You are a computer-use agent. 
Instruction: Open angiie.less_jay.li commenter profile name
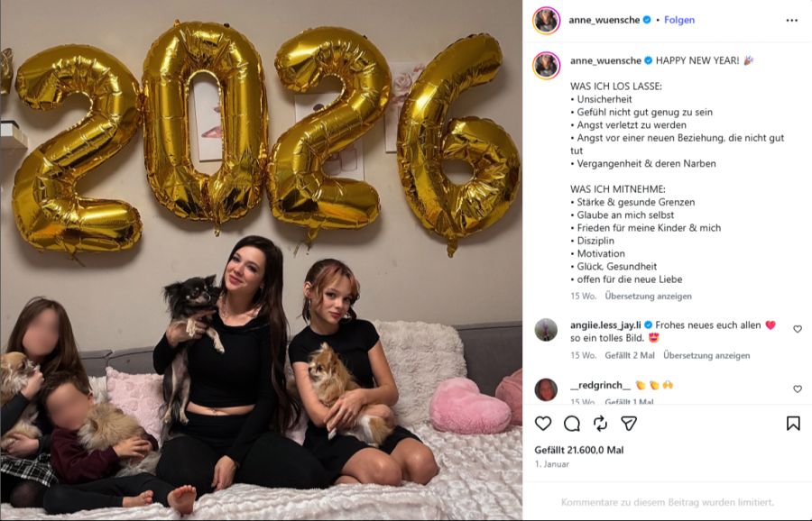605,325
